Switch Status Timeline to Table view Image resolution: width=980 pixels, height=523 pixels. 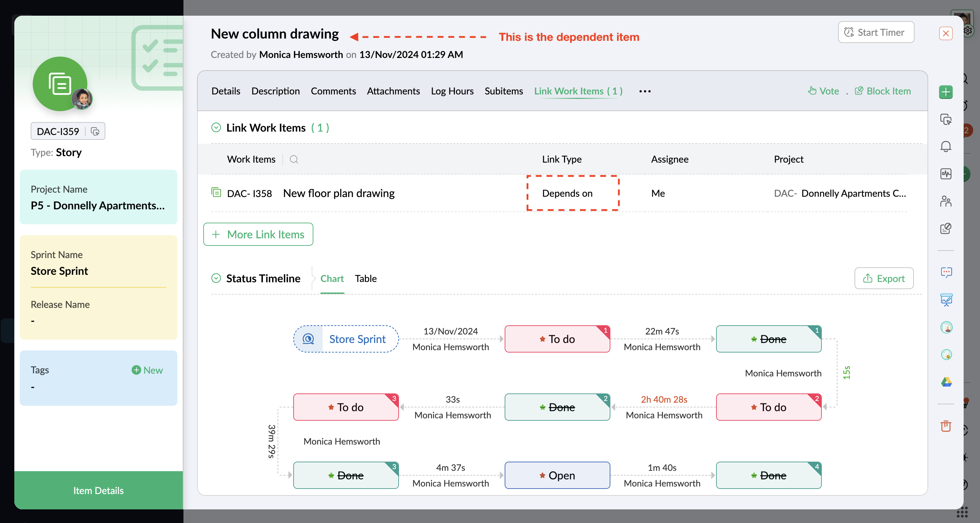(x=365, y=279)
